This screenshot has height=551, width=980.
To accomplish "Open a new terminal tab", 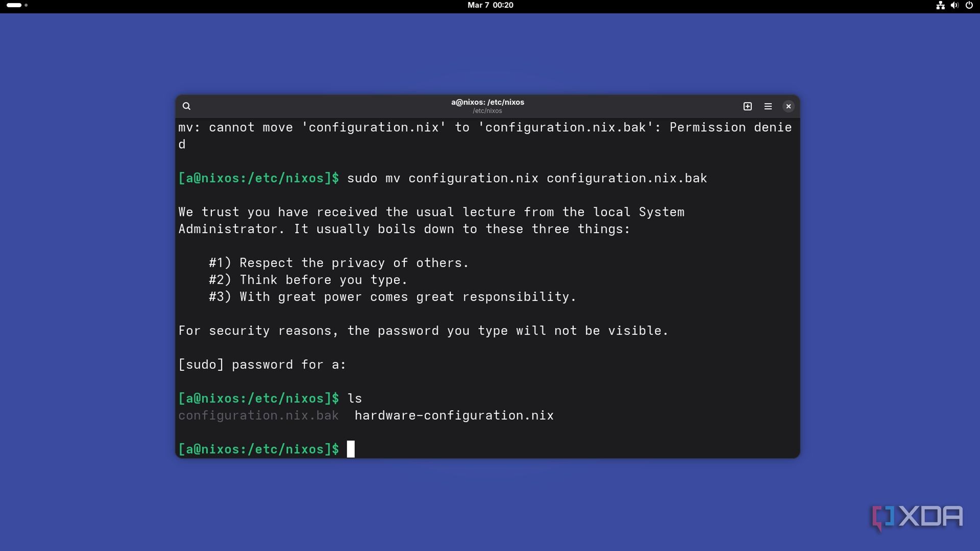I will 747,106.
